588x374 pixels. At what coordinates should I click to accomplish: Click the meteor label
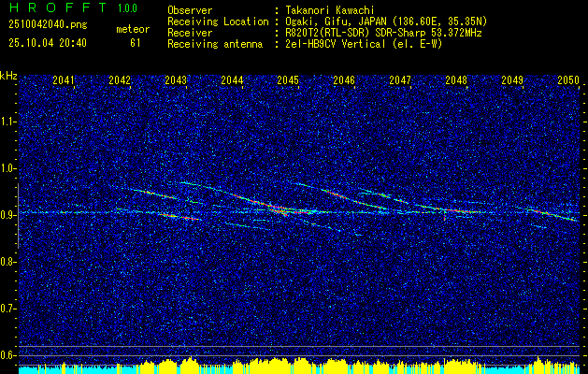[133, 29]
